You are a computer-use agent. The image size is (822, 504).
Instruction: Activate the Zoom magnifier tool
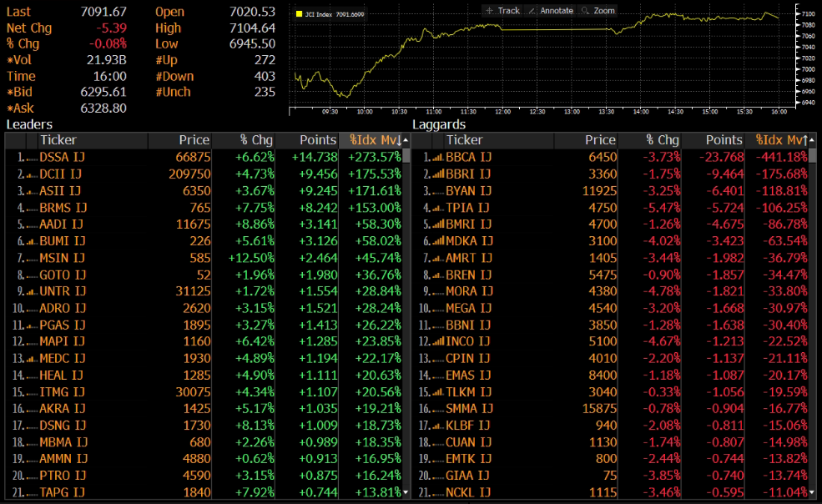[586, 11]
